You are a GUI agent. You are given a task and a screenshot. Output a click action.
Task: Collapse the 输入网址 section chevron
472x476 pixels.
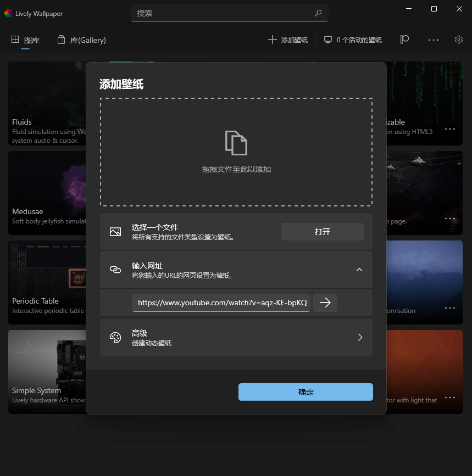coord(359,270)
